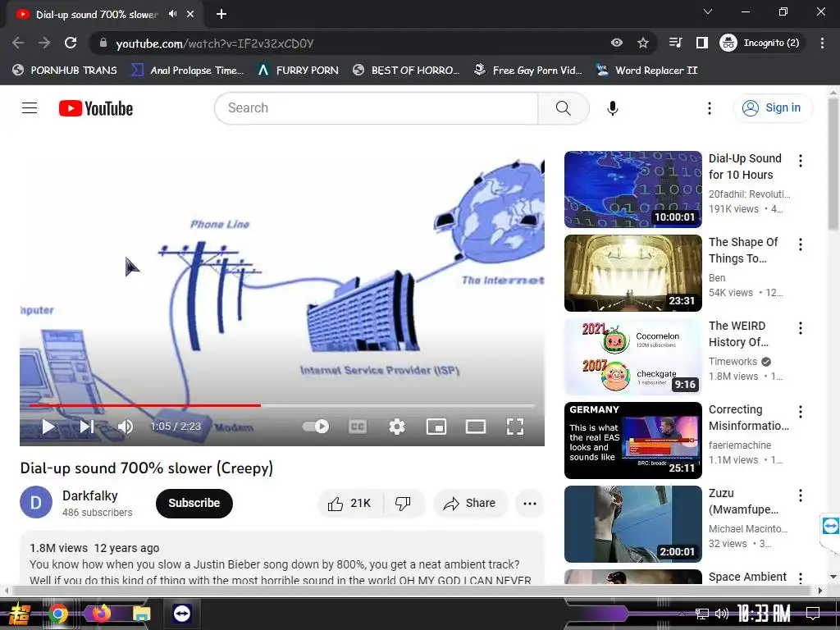840x630 pixels.
Task: Go back in browser history
Action: point(18,43)
